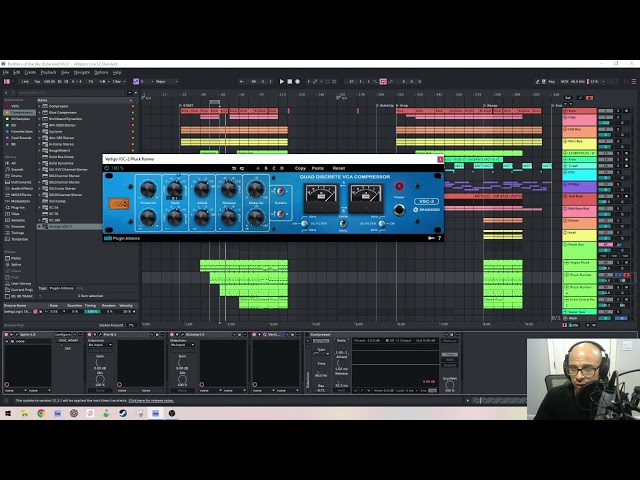Toggle the plugin bypass power icon at 100%

coord(107,168)
